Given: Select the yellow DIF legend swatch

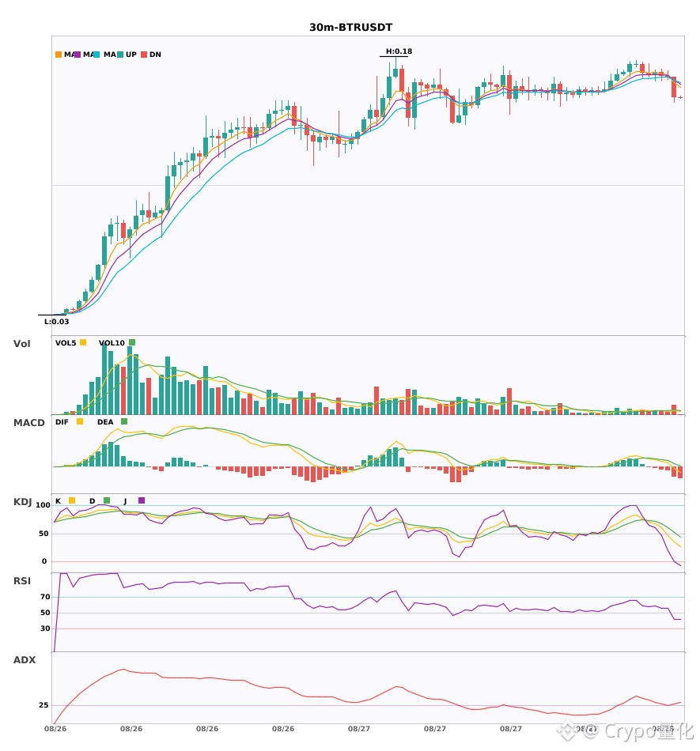Looking at the screenshot, I should (80, 421).
